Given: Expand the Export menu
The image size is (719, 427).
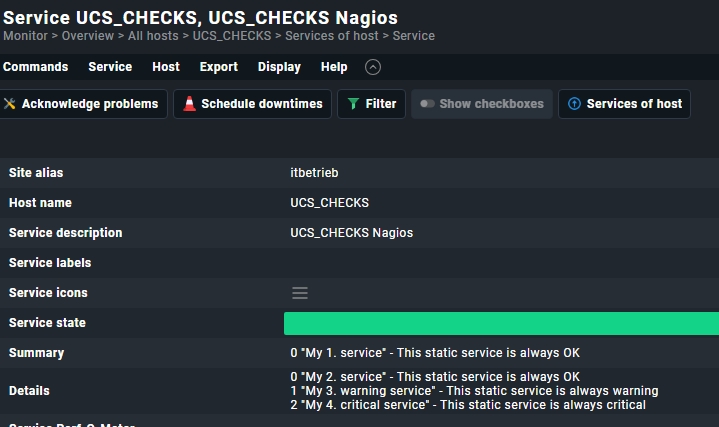Looking at the screenshot, I should click(219, 67).
